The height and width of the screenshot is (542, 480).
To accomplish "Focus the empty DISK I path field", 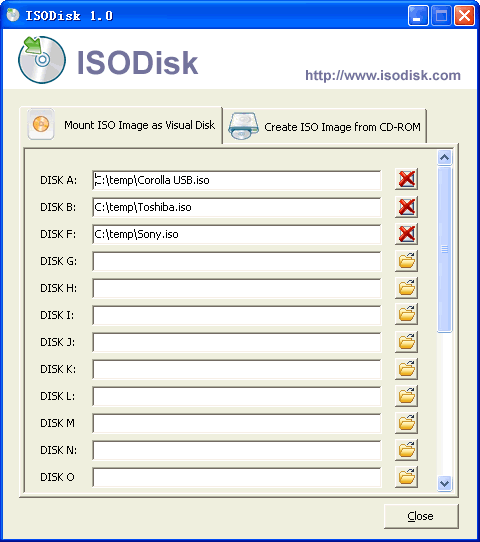I will (x=237, y=315).
